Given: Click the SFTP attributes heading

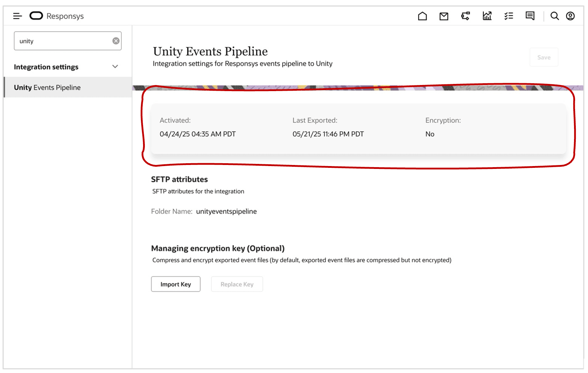Looking at the screenshot, I should pos(179,179).
